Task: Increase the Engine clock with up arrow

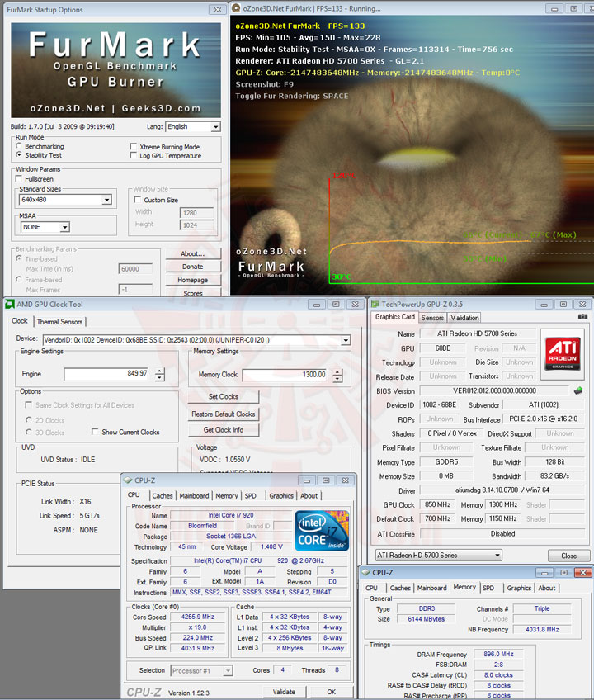Action: click(x=159, y=371)
